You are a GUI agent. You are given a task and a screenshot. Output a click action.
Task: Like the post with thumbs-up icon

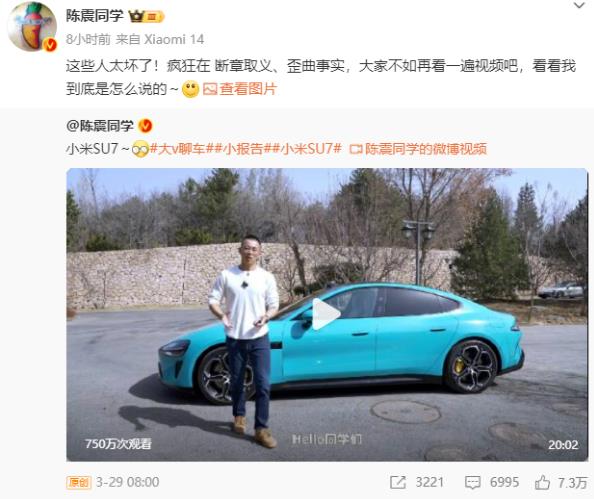(542, 482)
